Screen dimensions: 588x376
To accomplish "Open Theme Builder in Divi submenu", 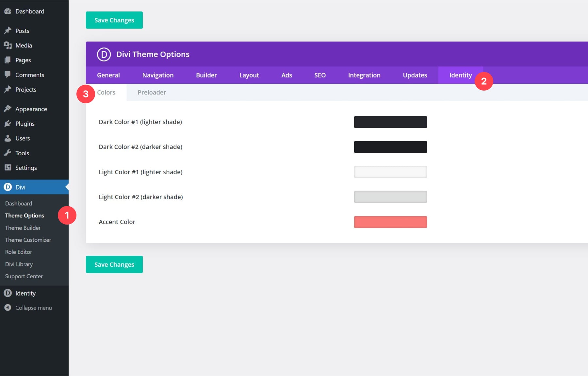I will (x=23, y=228).
